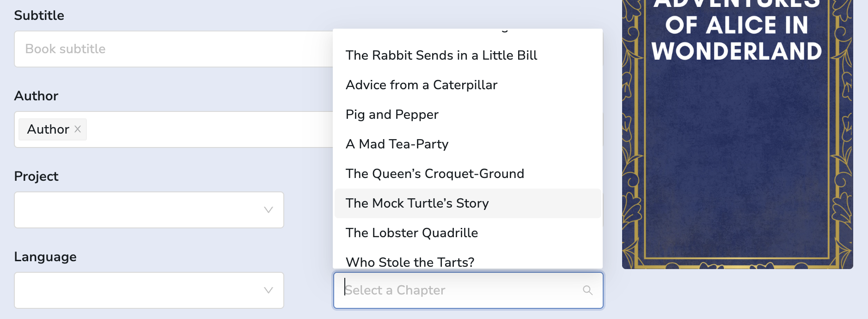
Task: Pick 'The Lobster Quadrille' chapter
Action: click(x=411, y=233)
